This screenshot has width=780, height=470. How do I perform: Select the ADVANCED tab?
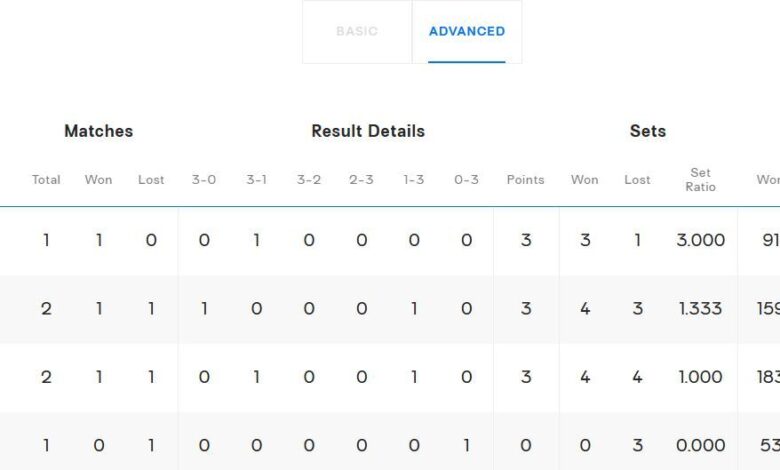(x=467, y=31)
